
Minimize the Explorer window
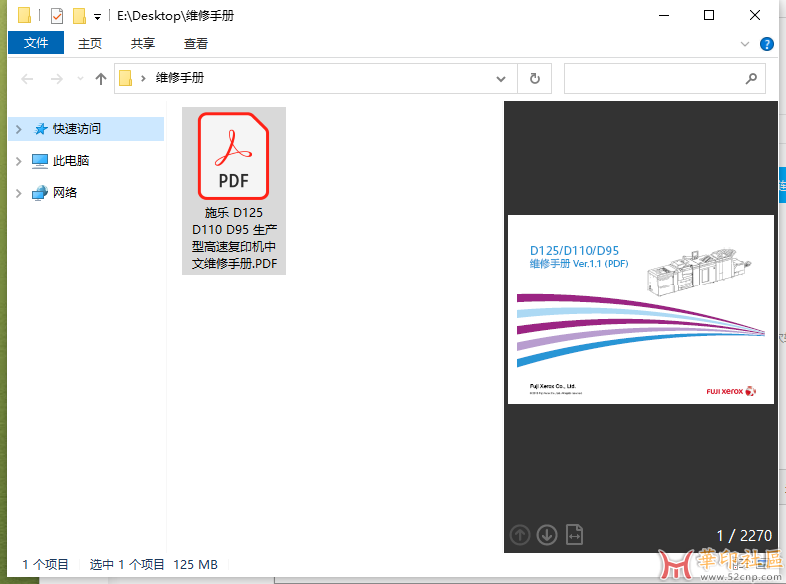coord(664,16)
